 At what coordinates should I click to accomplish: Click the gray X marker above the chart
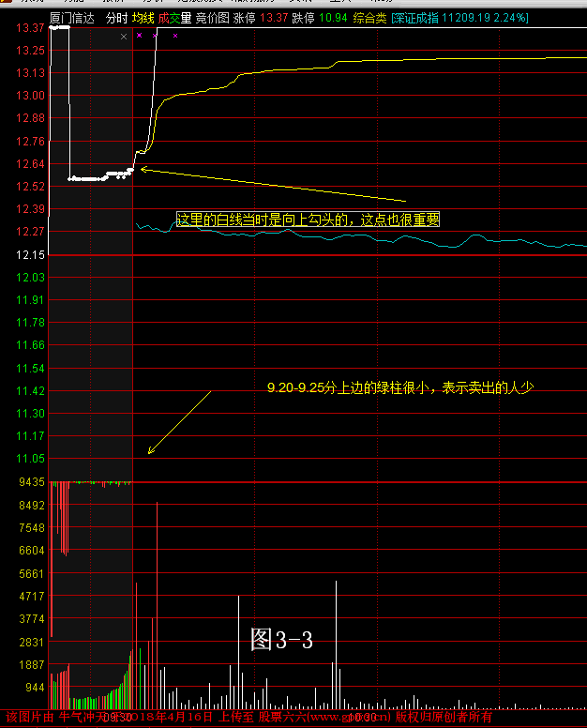pyautogui.click(x=124, y=36)
